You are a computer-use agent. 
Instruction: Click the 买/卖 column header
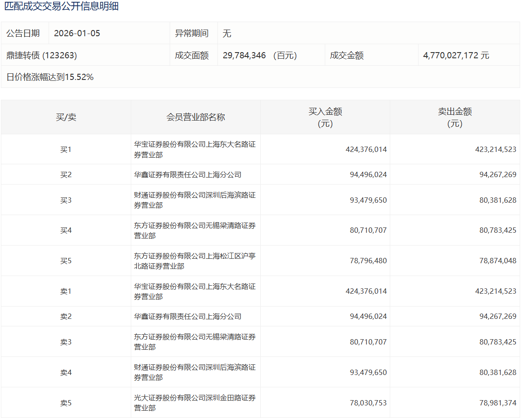tap(66, 117)
